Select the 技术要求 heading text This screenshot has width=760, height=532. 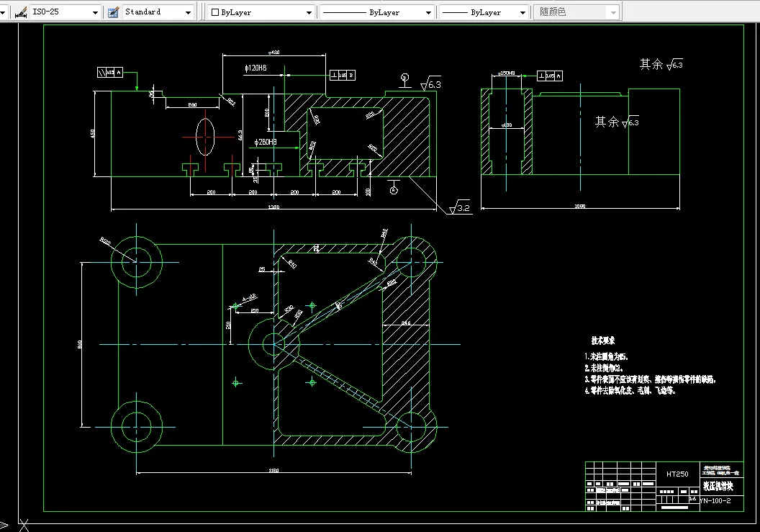pyautogui.click(x=602, y=341)
